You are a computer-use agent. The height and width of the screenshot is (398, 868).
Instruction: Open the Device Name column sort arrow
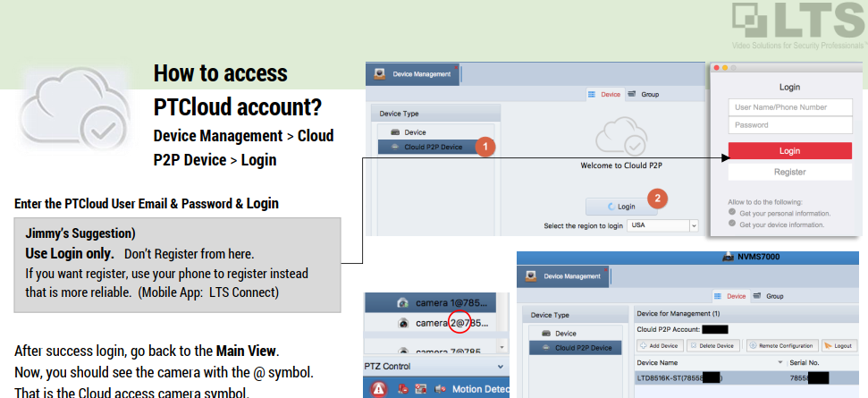click(781, 363)
